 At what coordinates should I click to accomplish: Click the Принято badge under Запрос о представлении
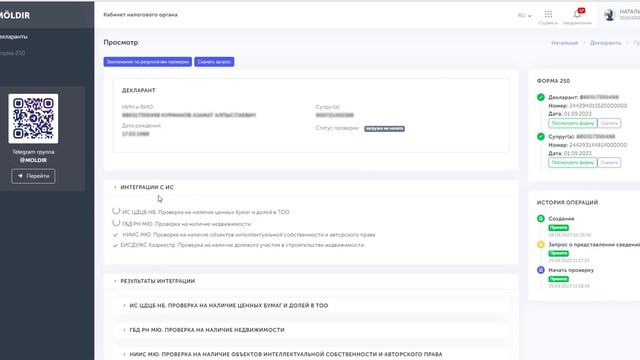coord(559,253)
